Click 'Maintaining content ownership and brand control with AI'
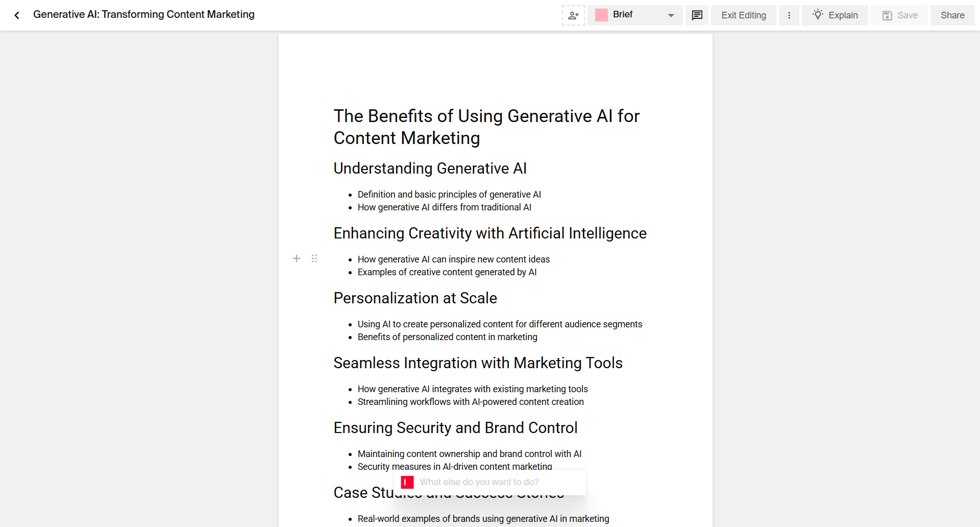This screenshot has height=527, width=980. tap(470, 454)
